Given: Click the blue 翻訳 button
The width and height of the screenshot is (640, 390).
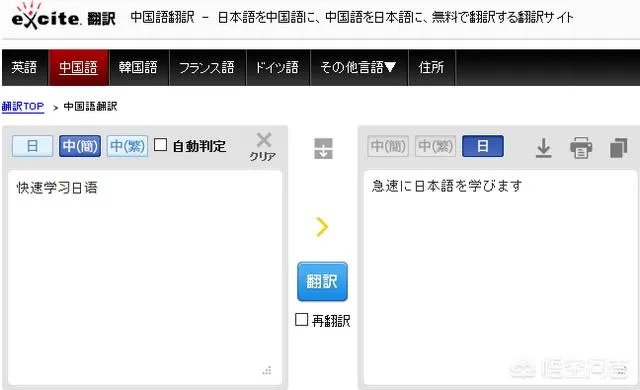Looking at the screenshot, I should click(x=322, y=281).
